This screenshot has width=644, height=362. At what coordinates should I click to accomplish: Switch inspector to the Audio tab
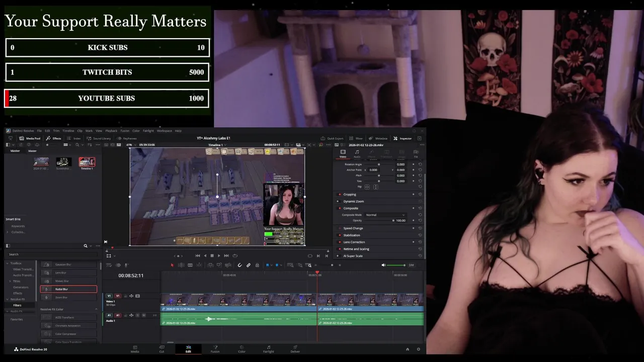(x=357, y=154)
